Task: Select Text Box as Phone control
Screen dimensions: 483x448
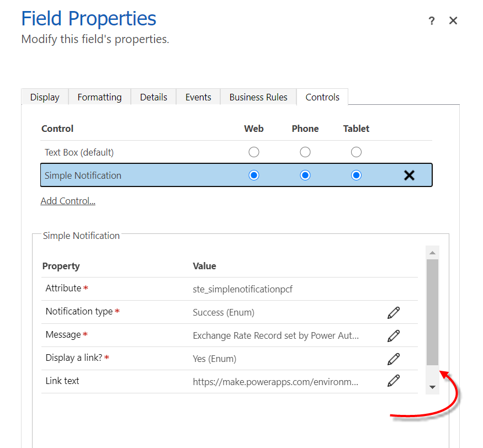Action: coord(305,152)
